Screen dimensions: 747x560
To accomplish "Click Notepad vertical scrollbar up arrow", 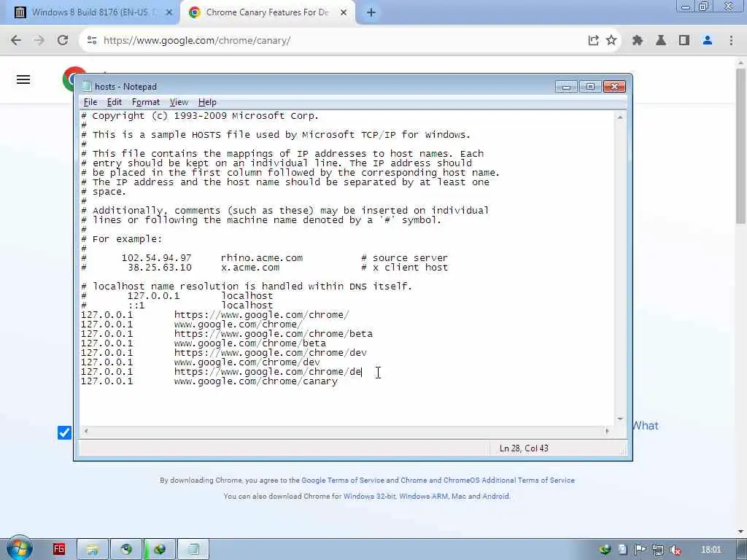I will [x=620, y=117].
